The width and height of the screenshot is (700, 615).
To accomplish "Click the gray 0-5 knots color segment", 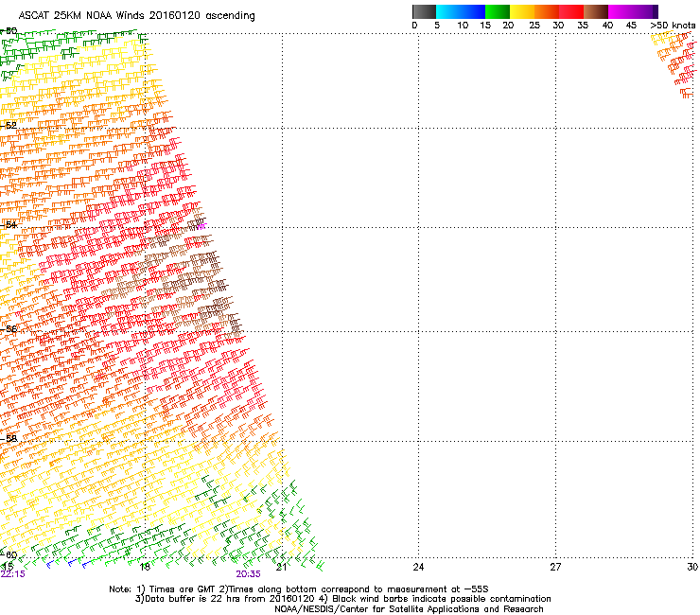I will click(x=424, y=11).
